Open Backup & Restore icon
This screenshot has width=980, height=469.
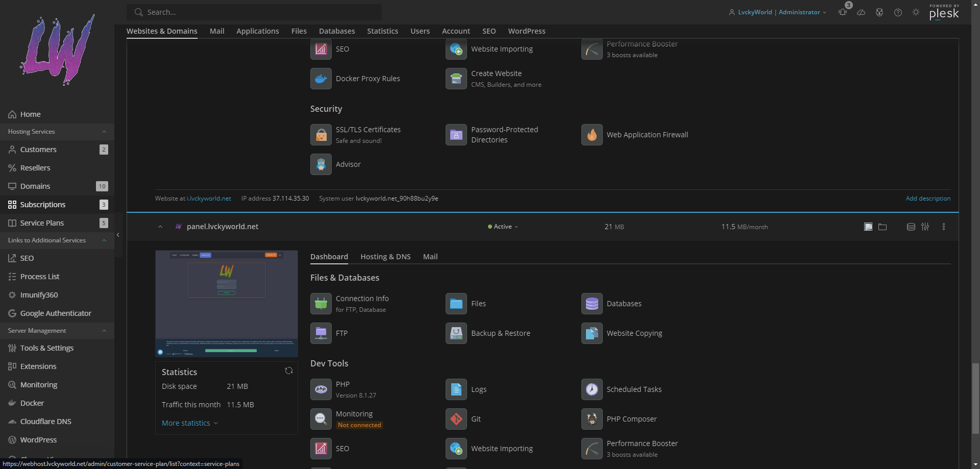(x=456, y=333)
